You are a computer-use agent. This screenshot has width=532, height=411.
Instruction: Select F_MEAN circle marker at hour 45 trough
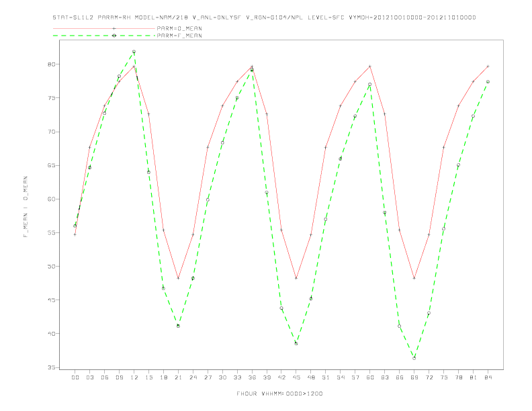tap(296, 344)
